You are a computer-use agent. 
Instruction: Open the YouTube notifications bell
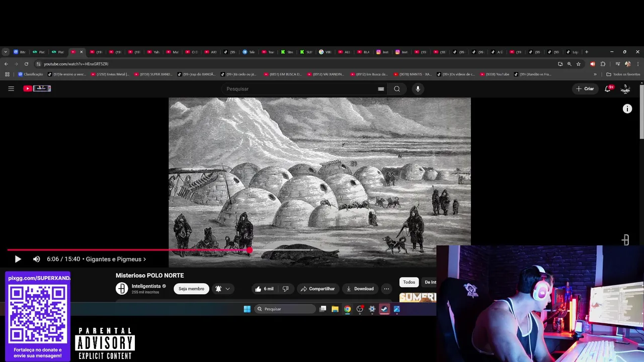click(608, 88)
